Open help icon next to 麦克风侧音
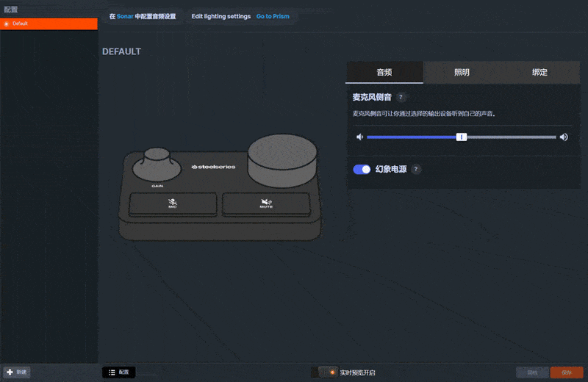This screenshot has width=588, height=382. tap(401, 98)
